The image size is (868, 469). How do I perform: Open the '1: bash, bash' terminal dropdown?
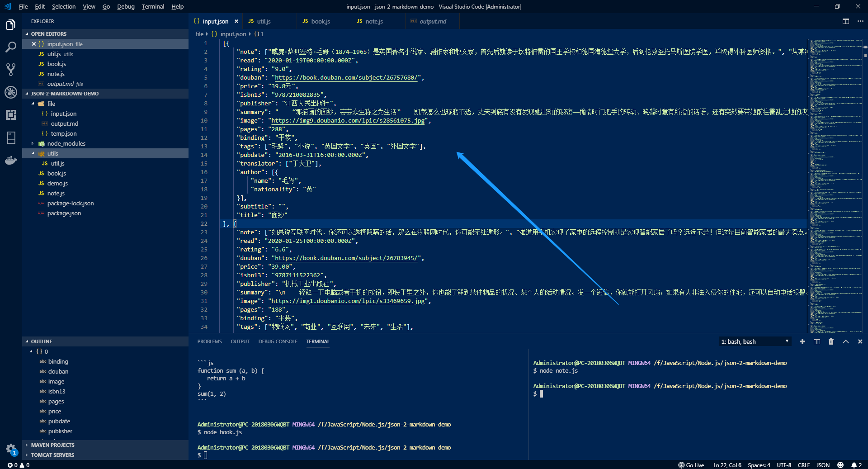tap(755, 341)
